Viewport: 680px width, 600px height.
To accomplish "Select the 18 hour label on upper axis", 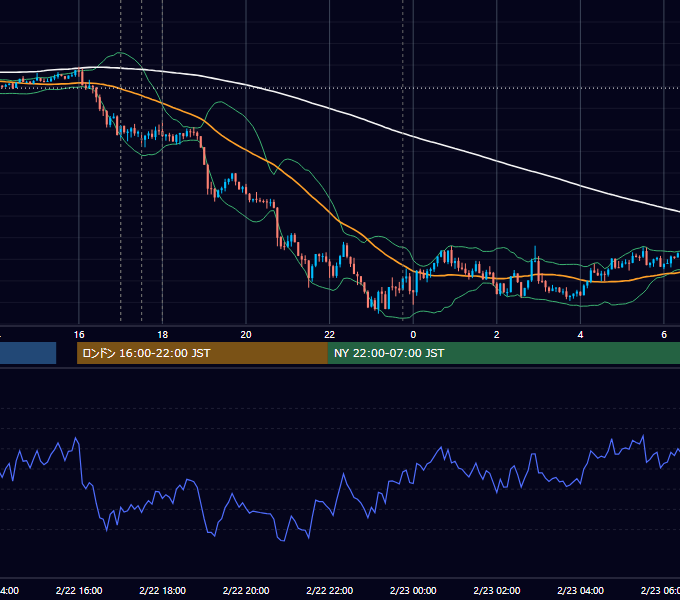I will point(162,335).
